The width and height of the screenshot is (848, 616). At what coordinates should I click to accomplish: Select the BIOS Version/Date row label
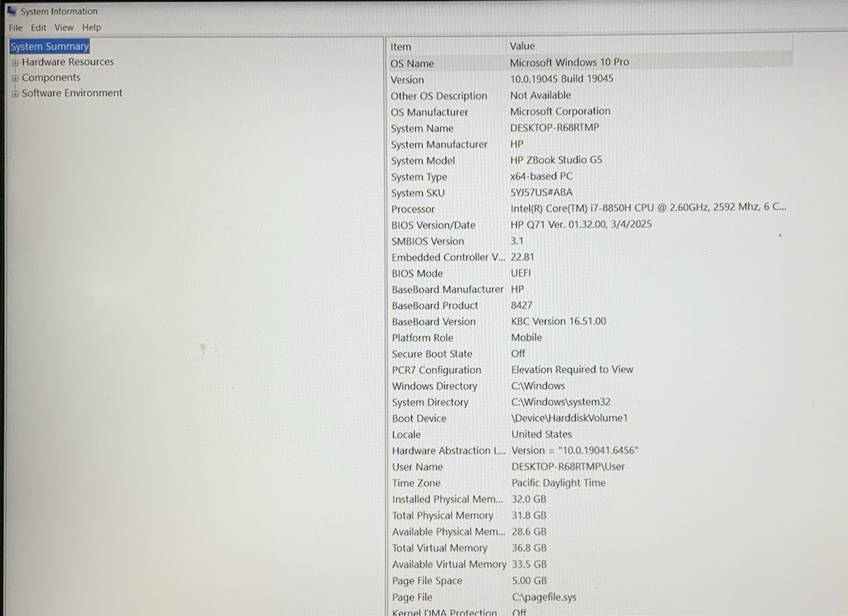pos(433,225)
